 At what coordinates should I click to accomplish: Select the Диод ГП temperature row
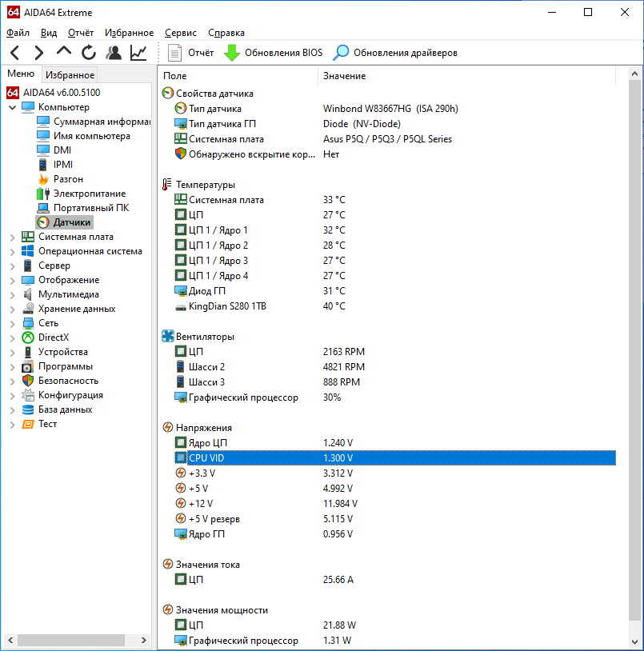click(x=388, y=291)
